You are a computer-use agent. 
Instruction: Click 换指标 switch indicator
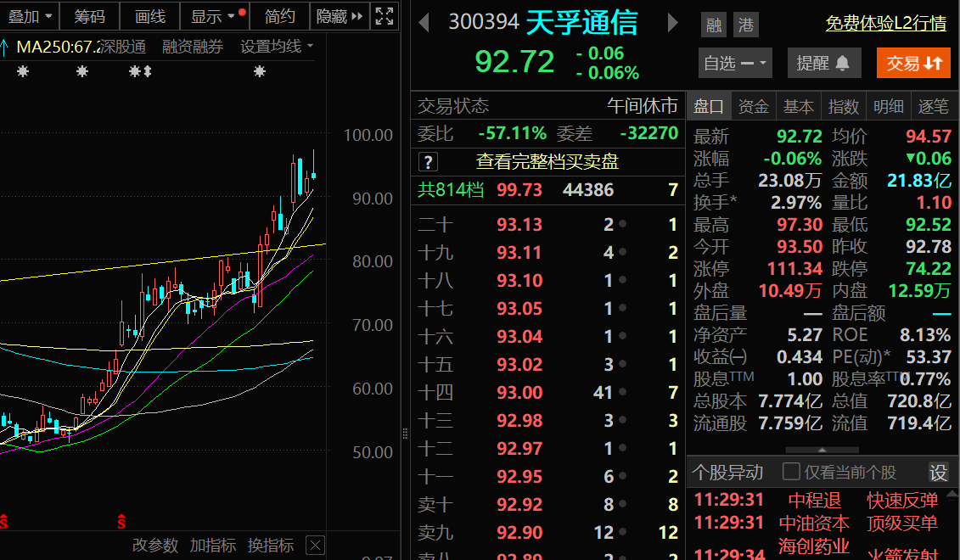[271, 545]
